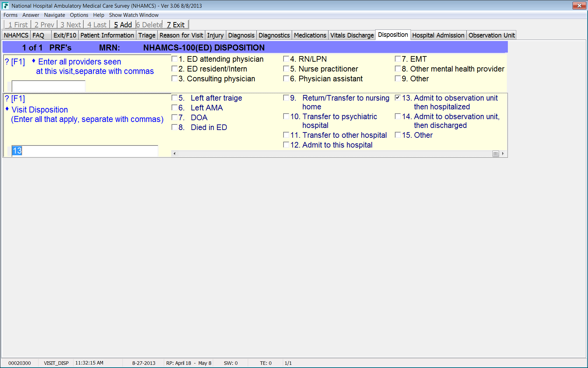Switch to the NHAMCS tab

(16, 35)
